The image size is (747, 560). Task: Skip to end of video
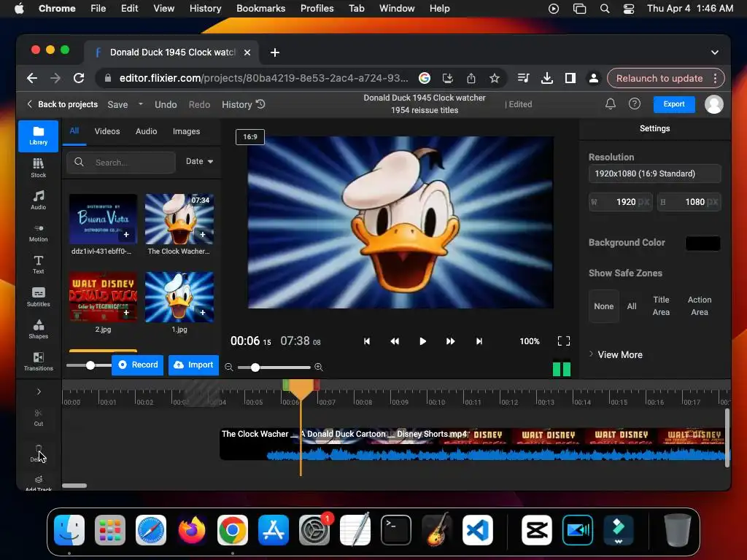pyautogui.click(x=479, y=341)
